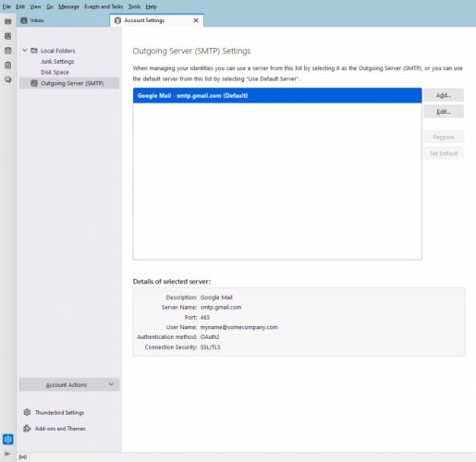Click the Outgoing Server (SMTP) Settings heading

(x=191, y=51)
